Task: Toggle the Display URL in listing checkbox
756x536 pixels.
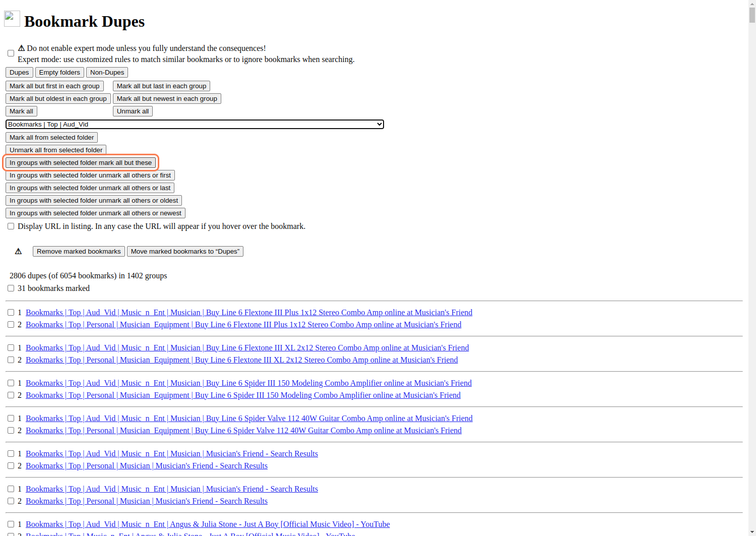Action: click(11, 226)
